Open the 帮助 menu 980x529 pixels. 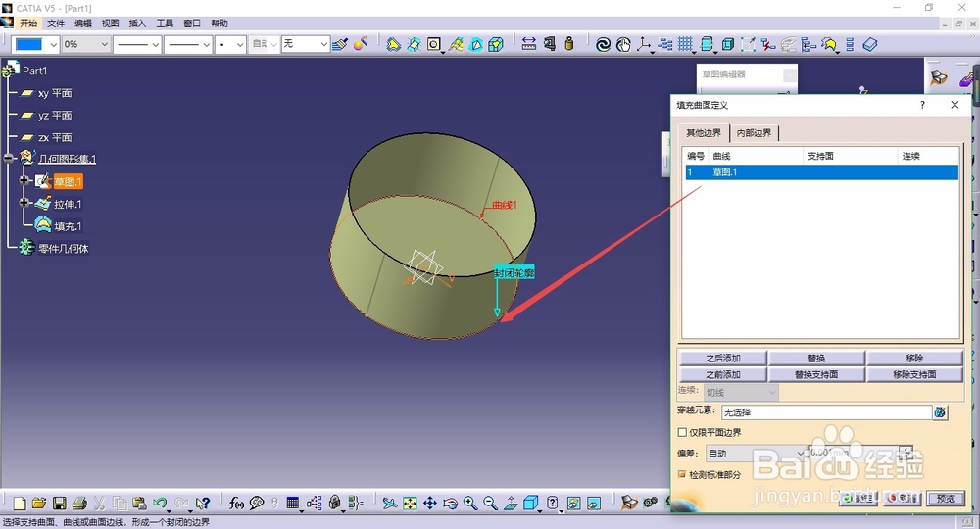coord(219,24)
